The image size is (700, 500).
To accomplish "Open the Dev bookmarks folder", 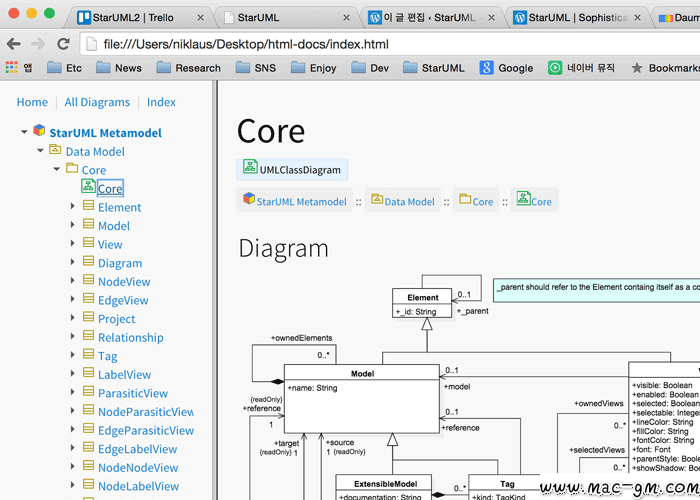I will (x=370, y=68).
